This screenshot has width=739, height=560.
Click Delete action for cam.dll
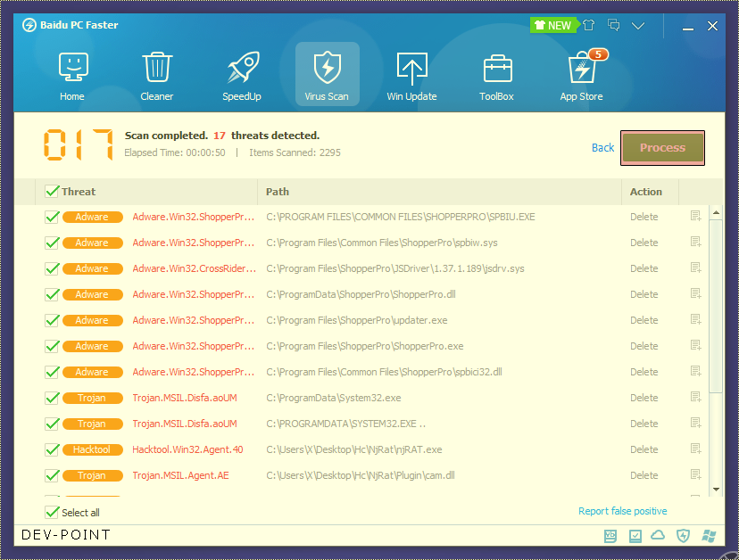point(644,475)
